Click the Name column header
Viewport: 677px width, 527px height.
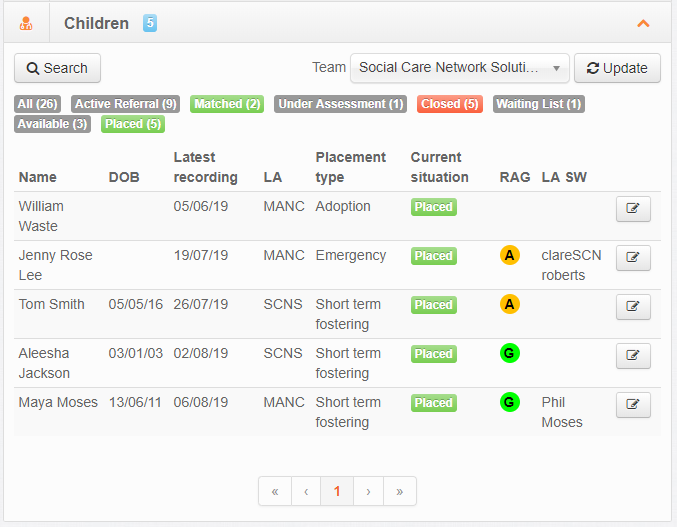pyautogui.click(x=38, y=177)
